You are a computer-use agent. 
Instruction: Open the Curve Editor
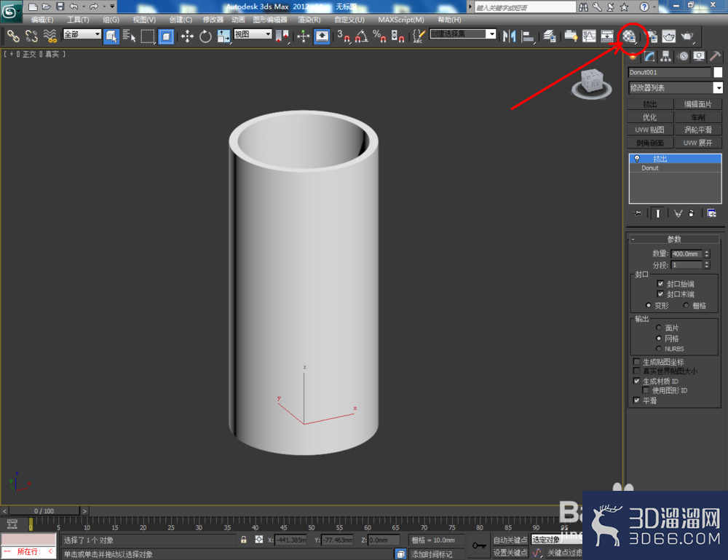click(589, 36)
